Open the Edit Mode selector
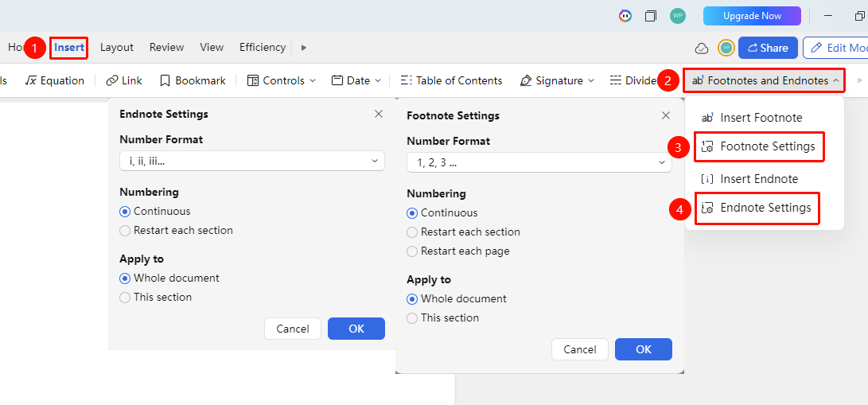Image resolution: width=868 pixels, height=405 pixels. [835, 48]
